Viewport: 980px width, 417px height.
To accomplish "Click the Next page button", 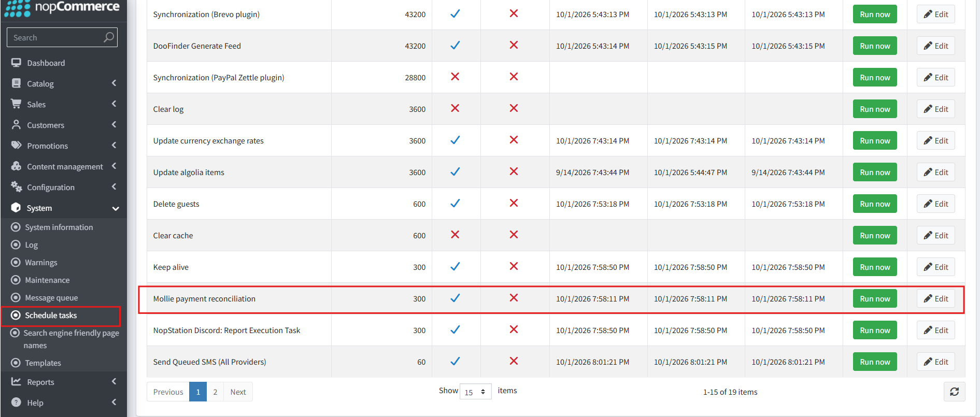I will 238,392.
